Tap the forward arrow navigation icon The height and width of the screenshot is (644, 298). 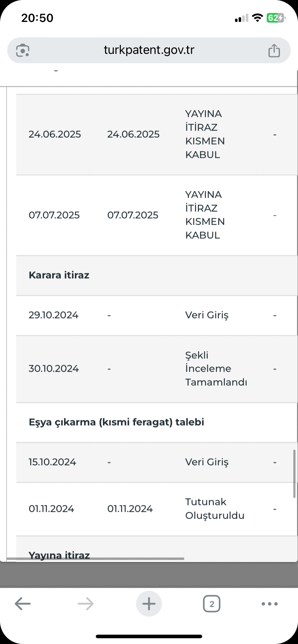[86, 604]
